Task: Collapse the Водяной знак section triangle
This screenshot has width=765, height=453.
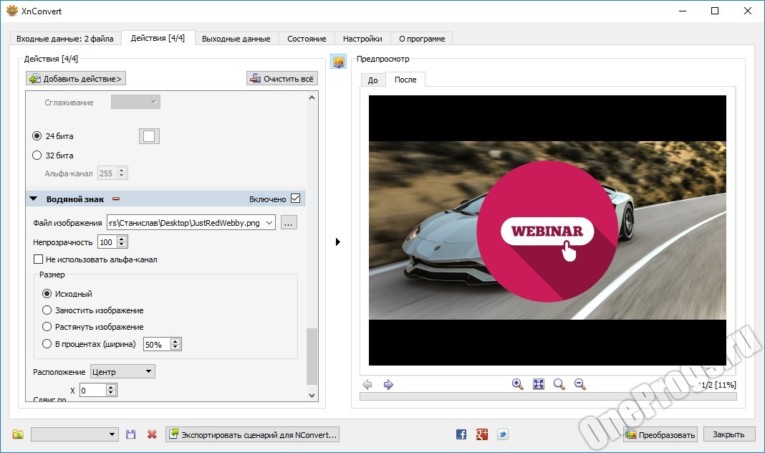Action: (x=33, y=199)
